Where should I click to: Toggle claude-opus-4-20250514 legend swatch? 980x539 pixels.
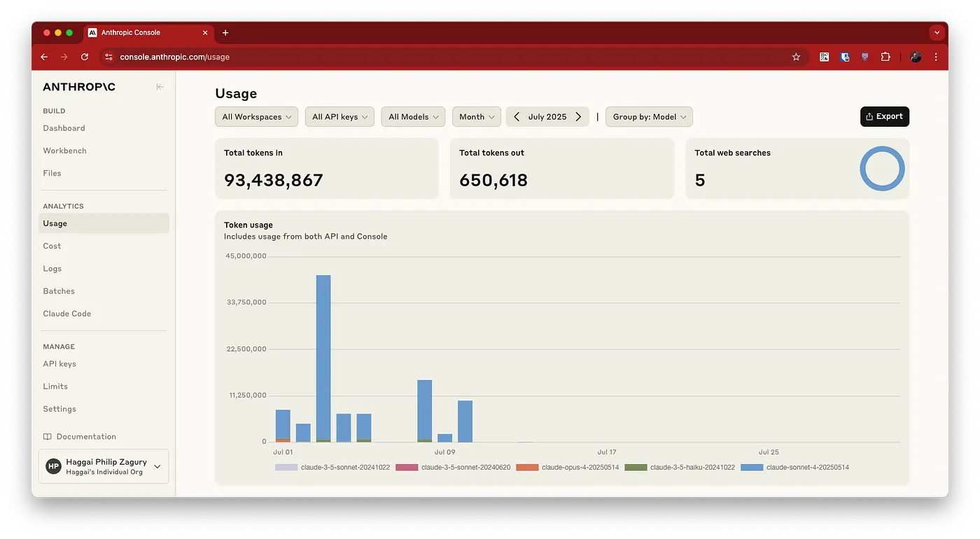tap(527, 467)
